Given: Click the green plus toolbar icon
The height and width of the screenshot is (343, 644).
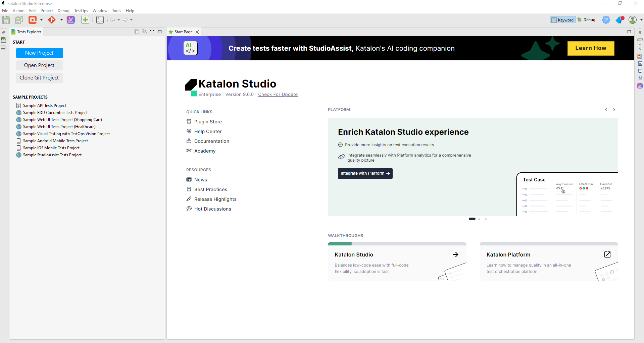Looking at the screenshot, I should coord(85,20).
